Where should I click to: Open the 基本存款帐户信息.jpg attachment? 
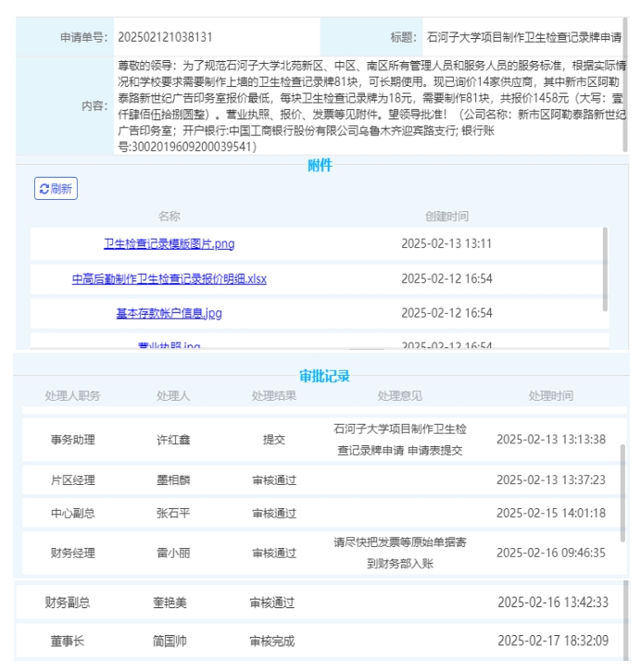coord(169,313)
